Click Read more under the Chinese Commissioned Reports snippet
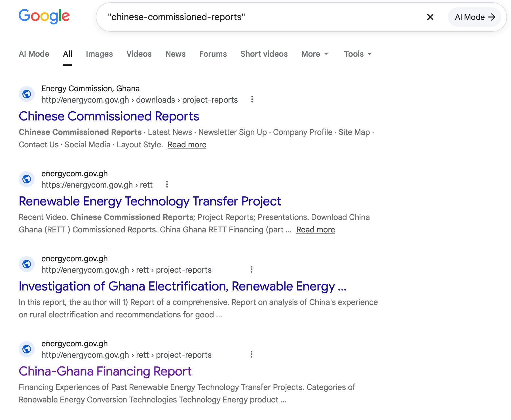Image resolution: width=511 pixels, height=420 pixels. click(x=187, y=145)
